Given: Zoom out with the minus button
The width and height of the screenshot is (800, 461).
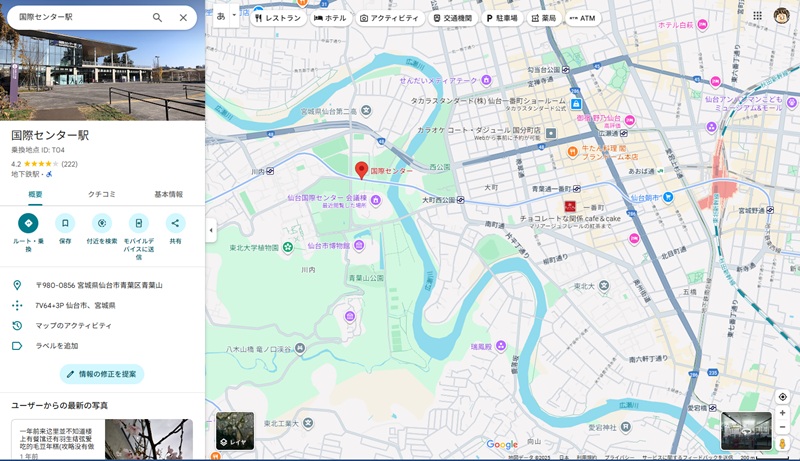Looking at the screenshot, I should (x=782, y=427).
